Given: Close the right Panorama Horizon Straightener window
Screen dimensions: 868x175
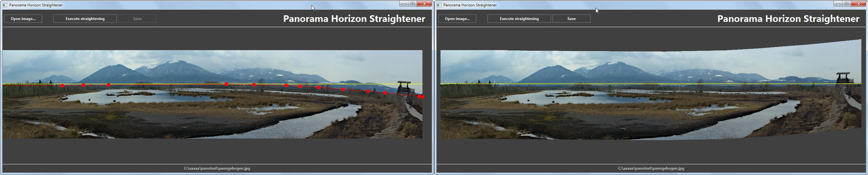Looking at the screenshot, I should (x=859, y=4).
